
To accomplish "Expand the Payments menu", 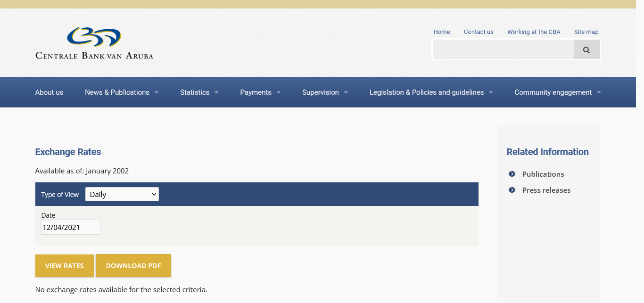I will (x=260, y=92).
